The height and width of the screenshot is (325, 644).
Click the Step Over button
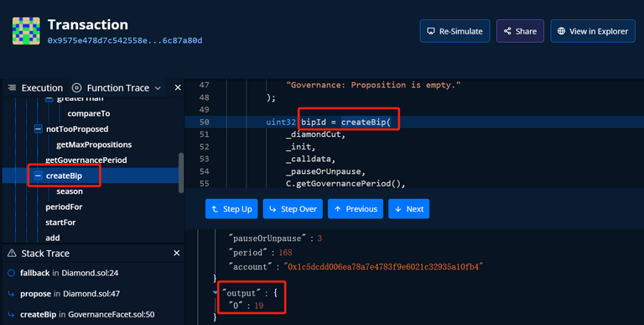pos(293,209)
